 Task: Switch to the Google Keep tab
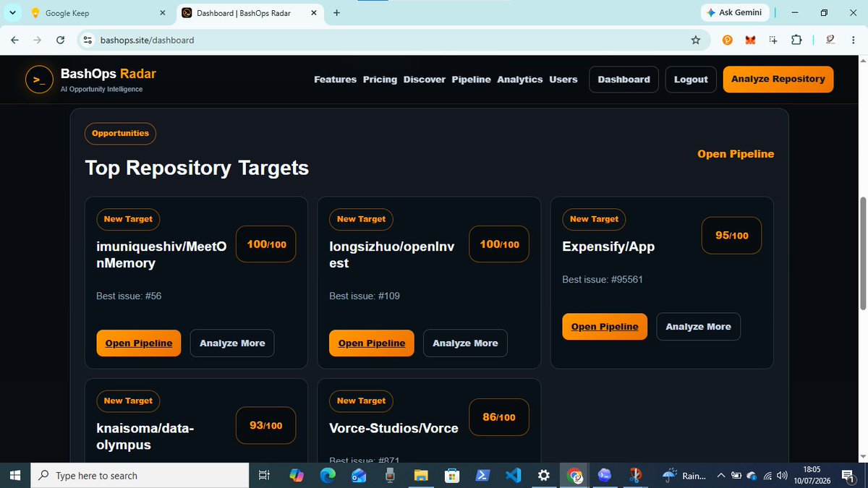[97, 13]
